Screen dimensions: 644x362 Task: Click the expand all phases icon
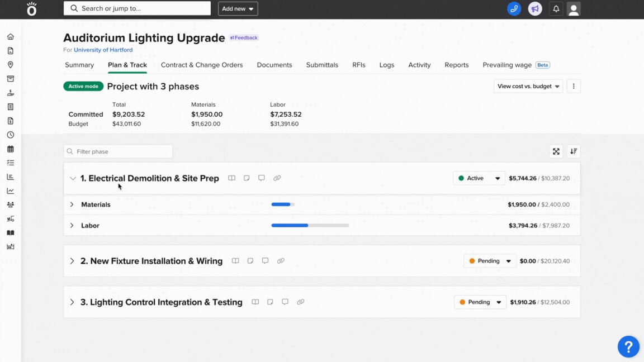pyautogui.click(x=556, y=151)
